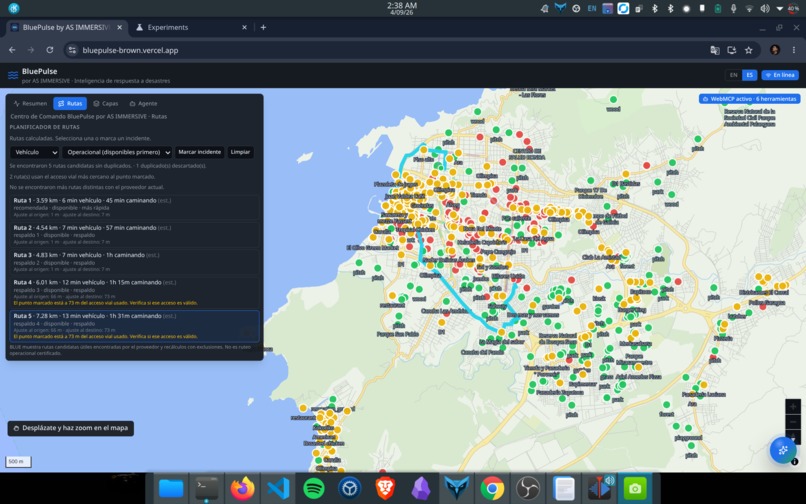Click the clock showing 2:38 AM
This screenshot has width=806, height=504.
(402, 8)
